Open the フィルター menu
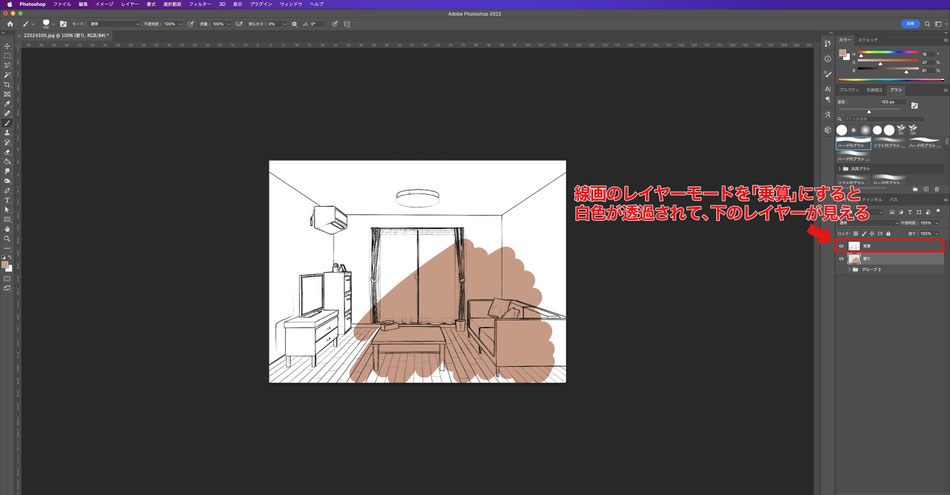 click(200, 4)
